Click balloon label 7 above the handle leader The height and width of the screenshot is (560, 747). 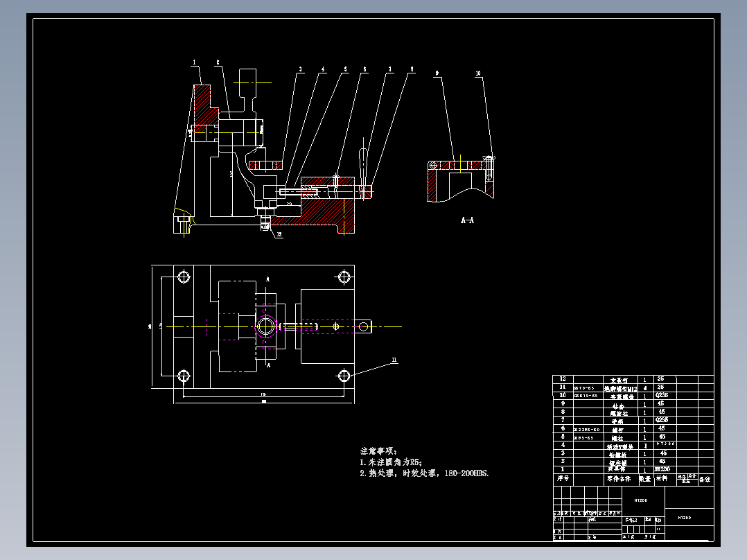389,69
